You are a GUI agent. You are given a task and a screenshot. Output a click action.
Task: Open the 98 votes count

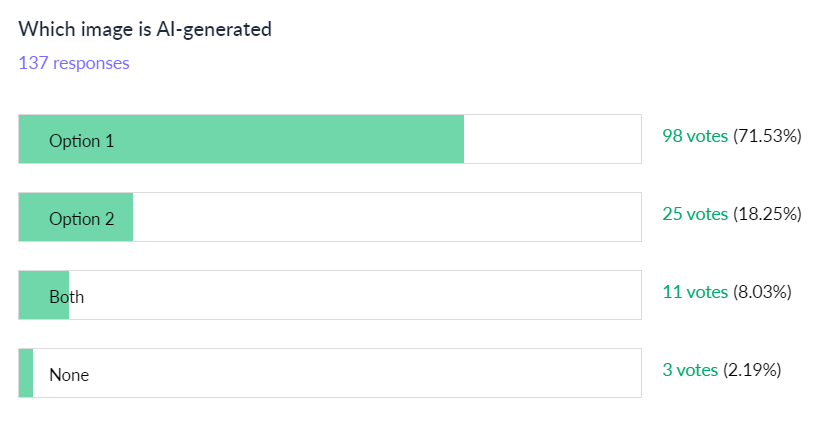(x=695, y=136)
